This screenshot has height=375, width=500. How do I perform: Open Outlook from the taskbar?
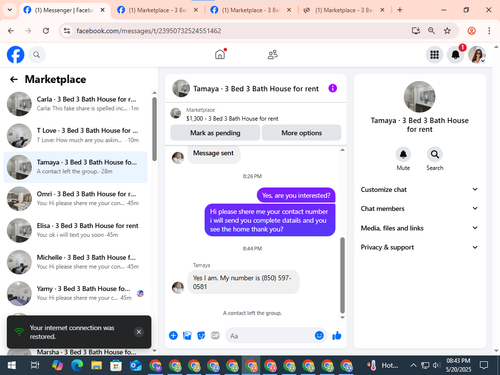pyautogui.click(x=136, y=365)
